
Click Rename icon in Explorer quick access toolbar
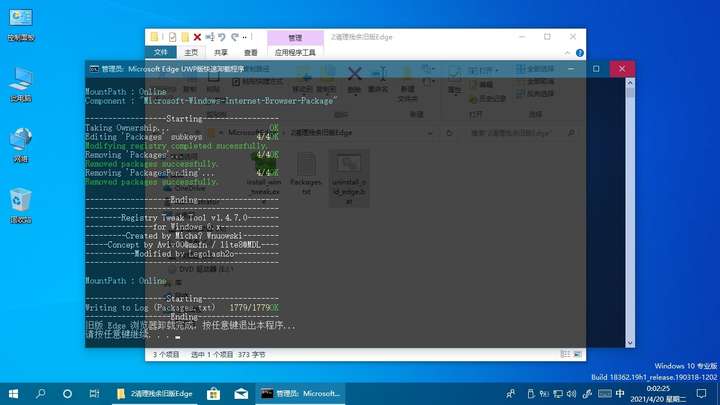click(x=210, y=37)
